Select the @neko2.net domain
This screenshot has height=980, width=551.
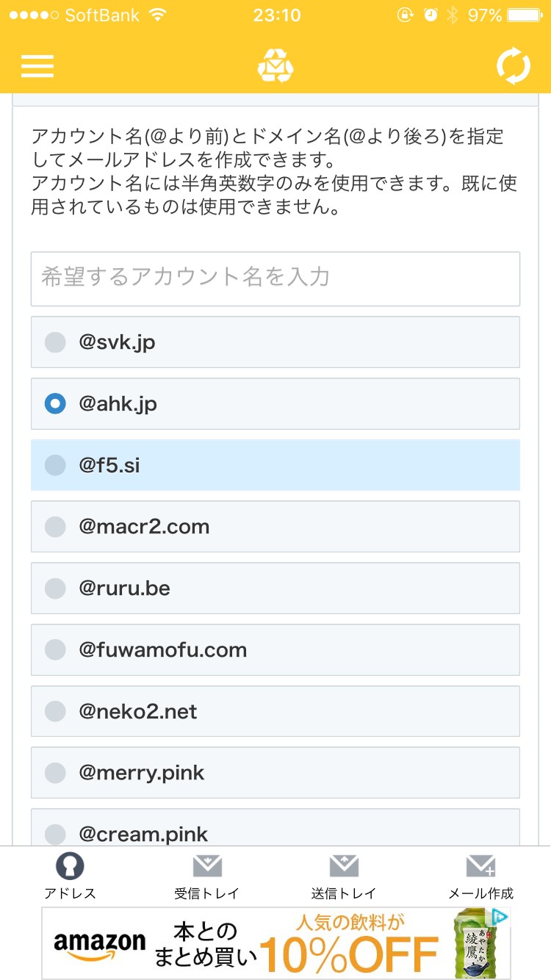pos(55,711)
